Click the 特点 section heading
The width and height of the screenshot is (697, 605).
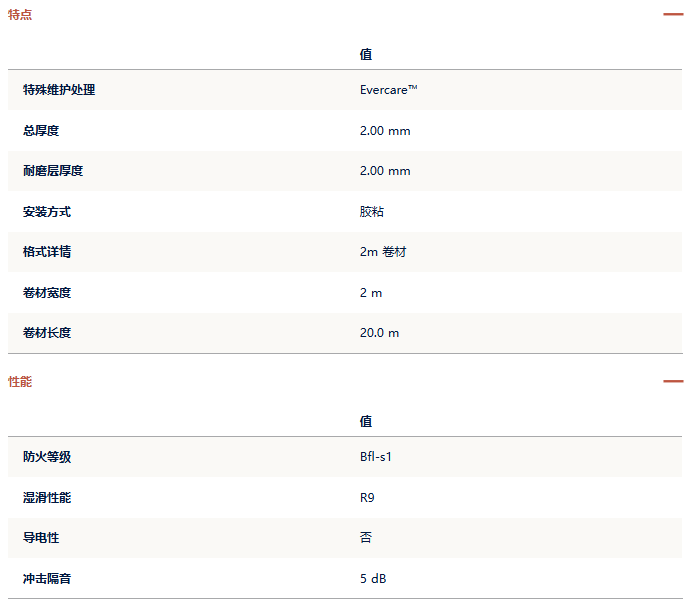pos(20,14)
